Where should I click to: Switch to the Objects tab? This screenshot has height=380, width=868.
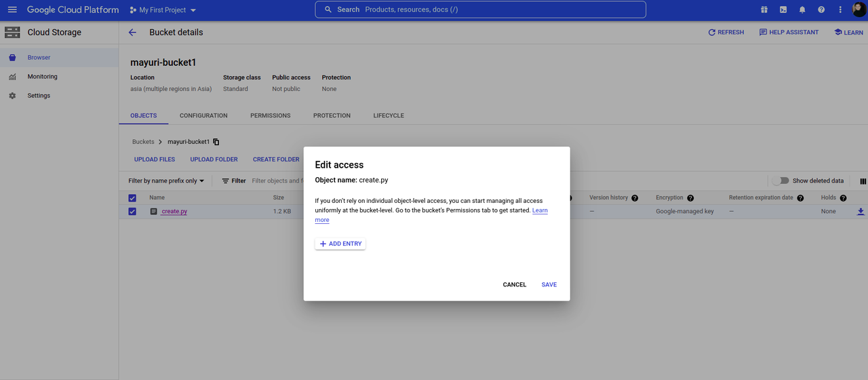click(144, 116)
